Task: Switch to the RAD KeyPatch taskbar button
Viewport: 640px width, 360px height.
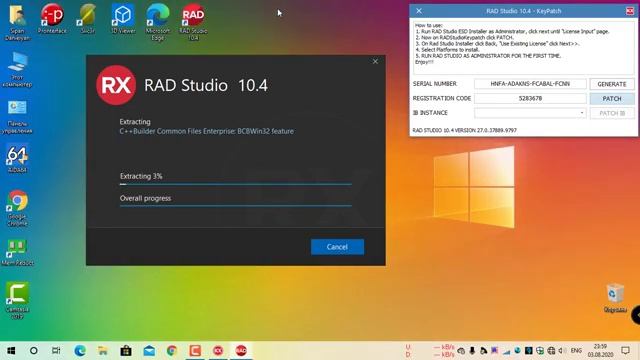Action: click(x=241, y=351)
